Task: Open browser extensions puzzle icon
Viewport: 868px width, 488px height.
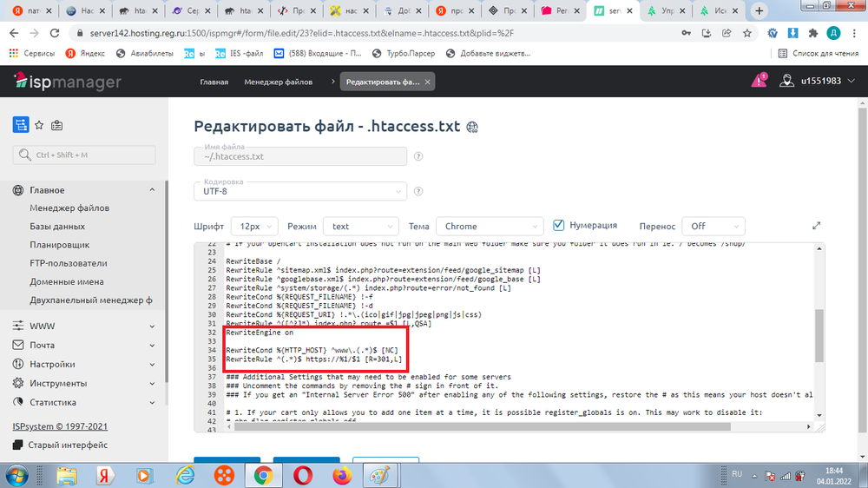Action: tap(812, 33)
